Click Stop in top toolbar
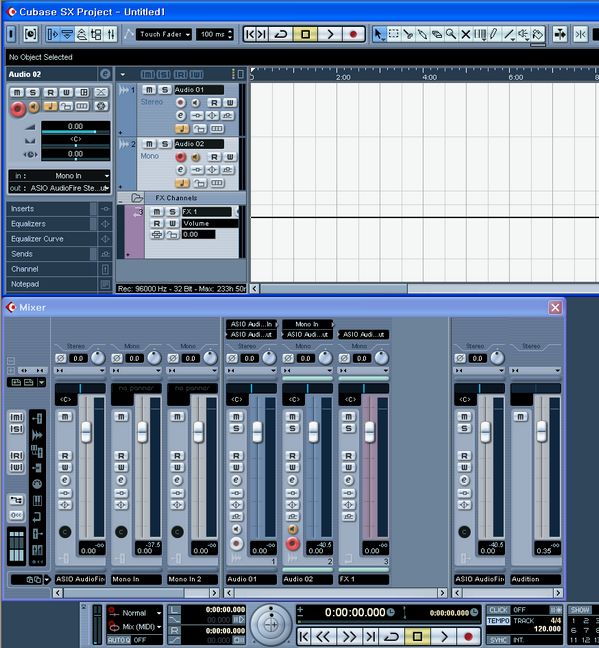This screenshot has width=599, height=648. point(305,34)
